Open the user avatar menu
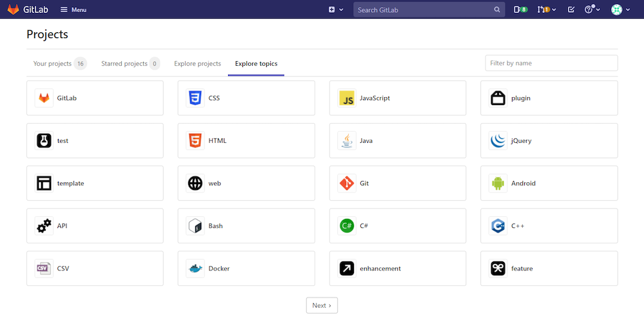This screenshot has height=320, width=644. click(620, 10)
